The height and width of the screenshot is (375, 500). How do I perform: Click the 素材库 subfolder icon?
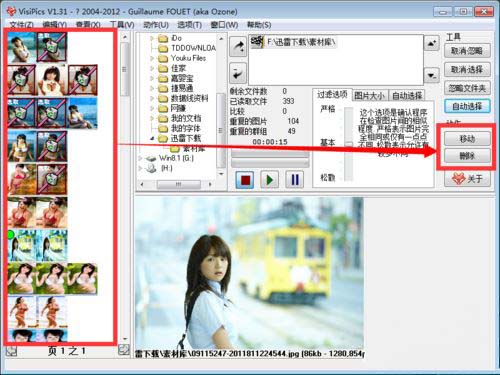[x=175, y=149]
